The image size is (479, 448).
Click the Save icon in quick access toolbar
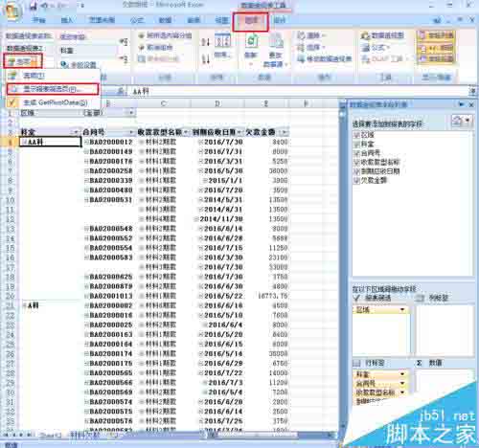point(34,6)
